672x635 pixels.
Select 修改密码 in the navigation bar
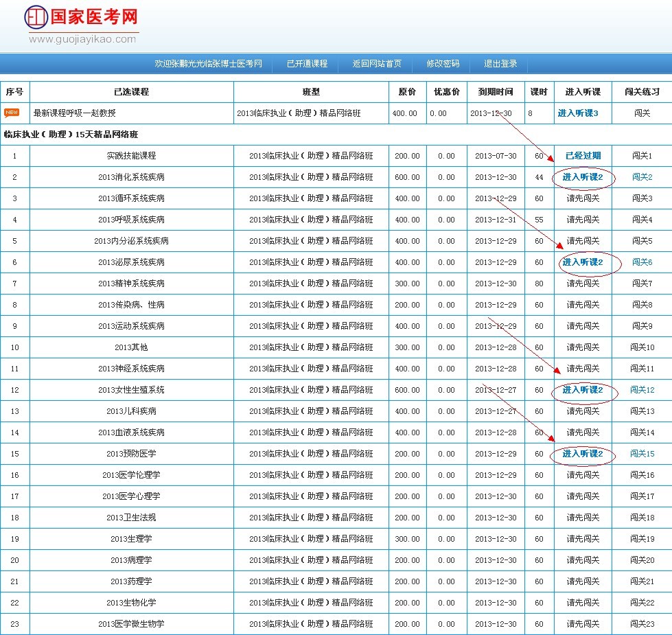point(443,64)
